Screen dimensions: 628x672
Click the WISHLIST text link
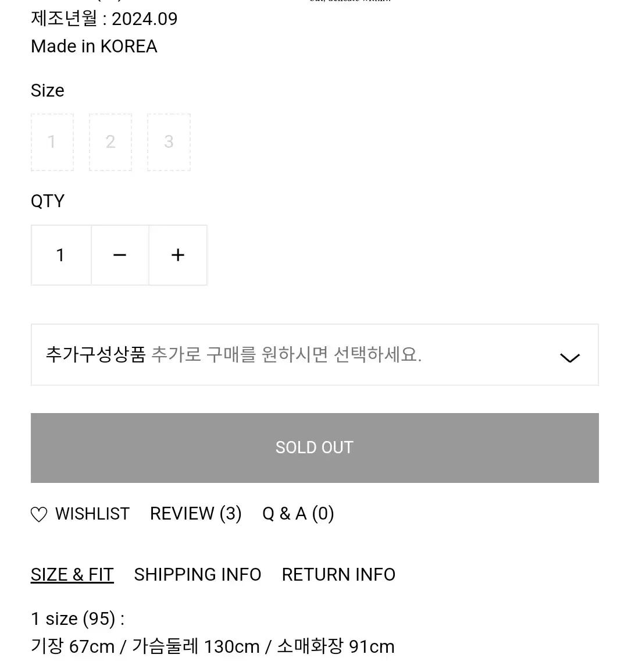point(92,513)
